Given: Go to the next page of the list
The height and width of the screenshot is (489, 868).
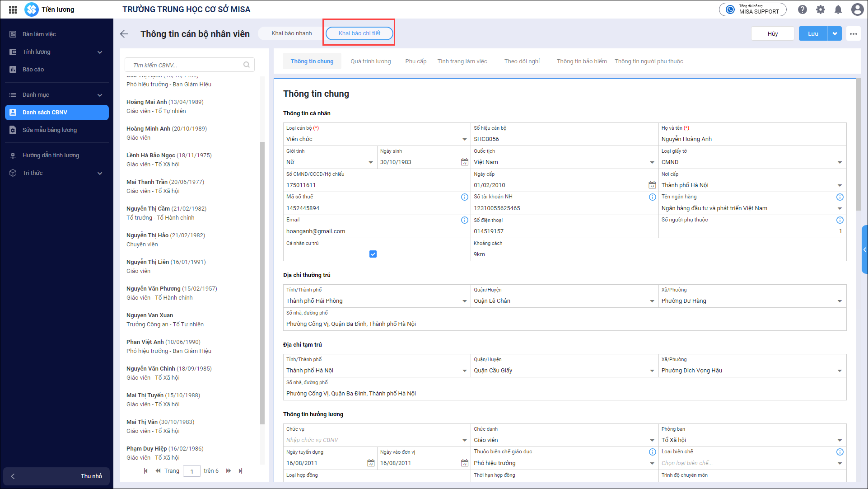Looking at the screenshot, I should pyautogui.click(x=229, y=471).
